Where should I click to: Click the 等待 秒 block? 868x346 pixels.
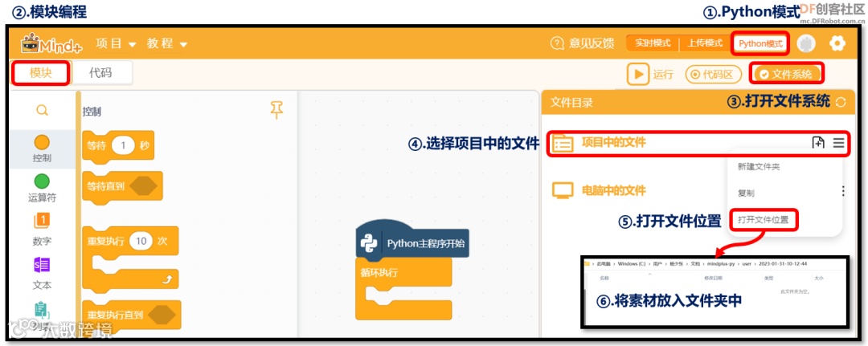[118, 147]
